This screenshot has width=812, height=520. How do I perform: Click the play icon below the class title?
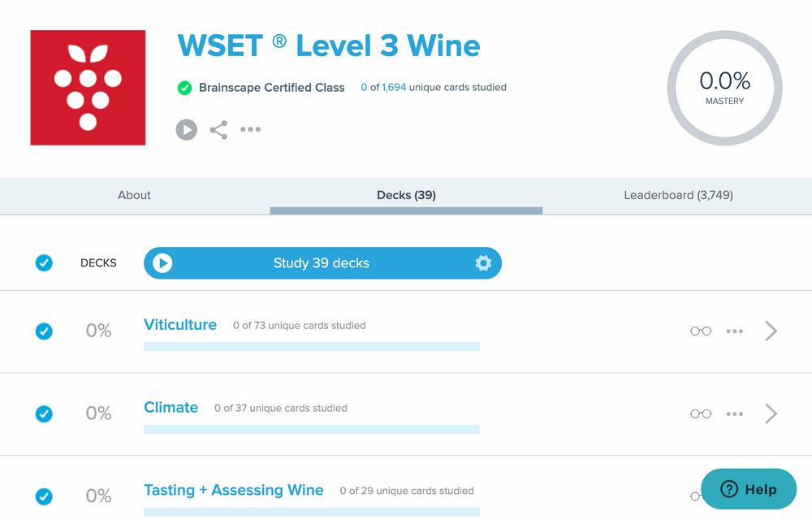tap(187, 130)
